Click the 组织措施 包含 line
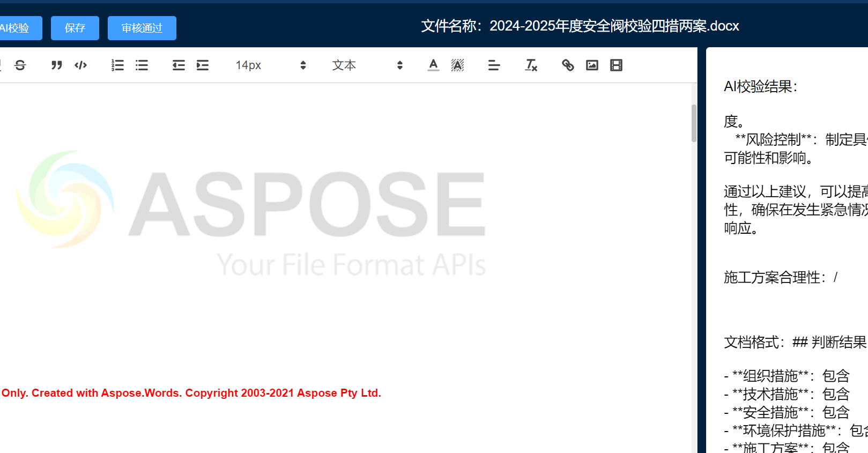This screenshot has width=868, height=453. tap(787, 376)
